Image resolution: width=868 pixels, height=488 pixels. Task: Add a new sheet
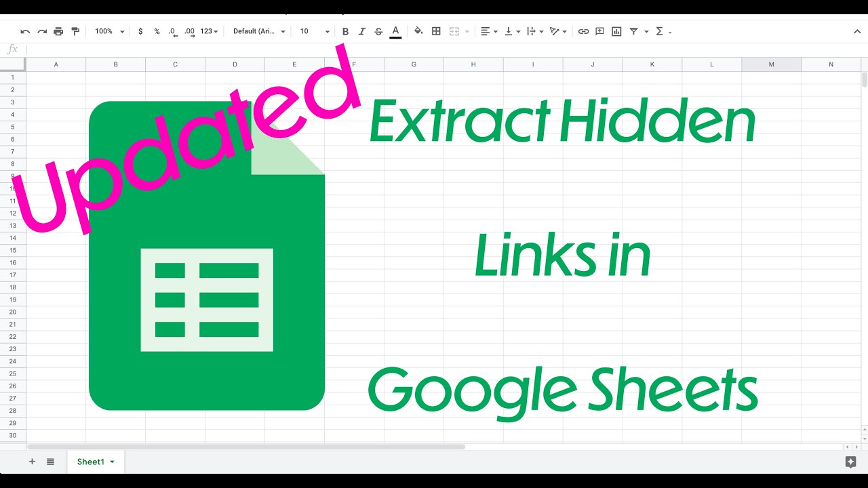click(x=31, y=462)
